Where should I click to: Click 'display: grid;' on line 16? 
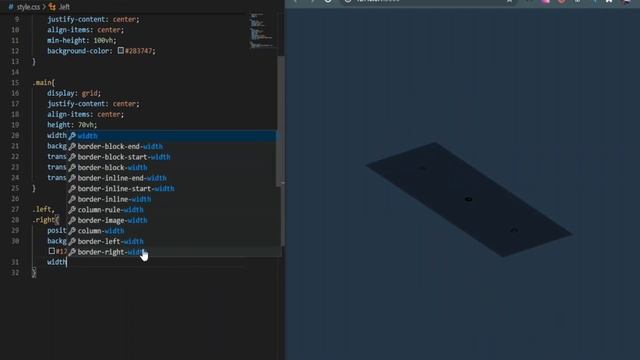[x=74, y=93]
